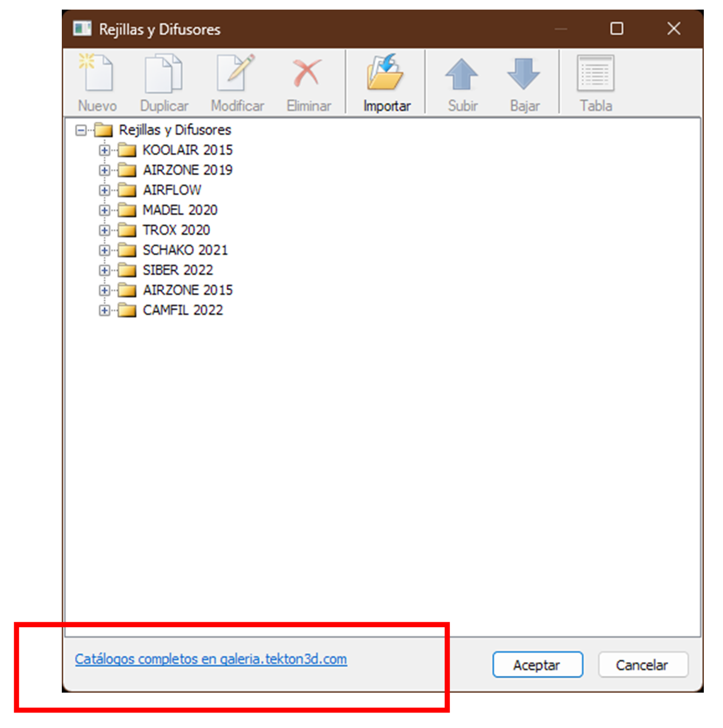
Task: Click the Modificar pencil icon
Action: pyautogui.click(x=236, y=73)
